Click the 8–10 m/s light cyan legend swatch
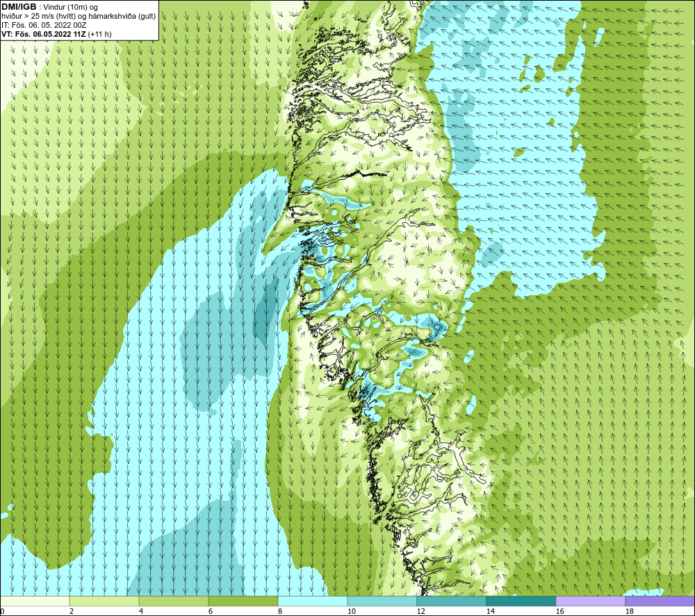 pos(313,601)
